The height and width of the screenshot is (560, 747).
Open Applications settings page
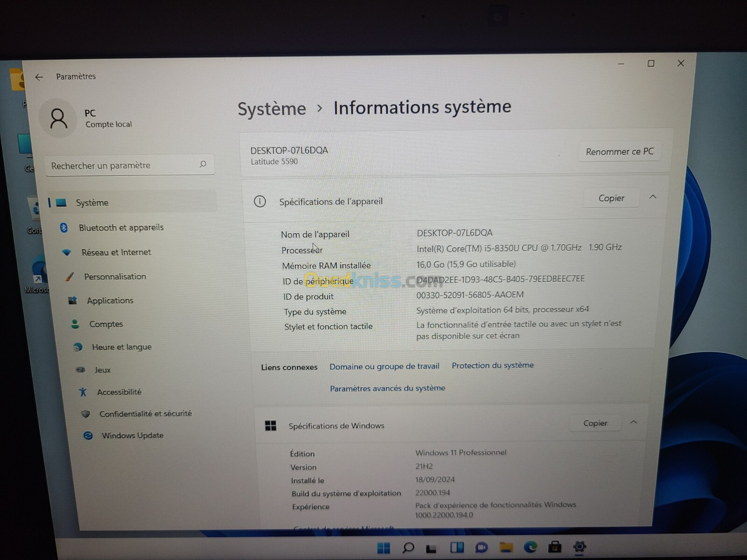110,301
